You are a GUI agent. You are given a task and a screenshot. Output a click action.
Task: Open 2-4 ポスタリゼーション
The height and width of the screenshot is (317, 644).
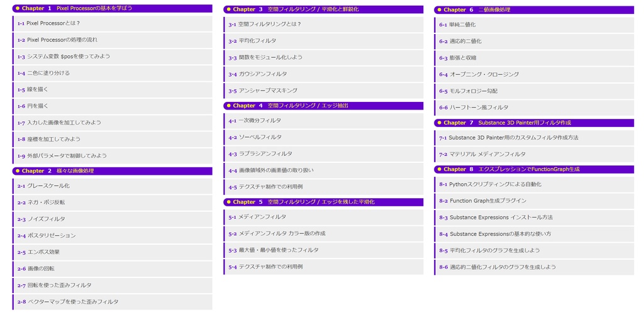[x=113, y=236]
